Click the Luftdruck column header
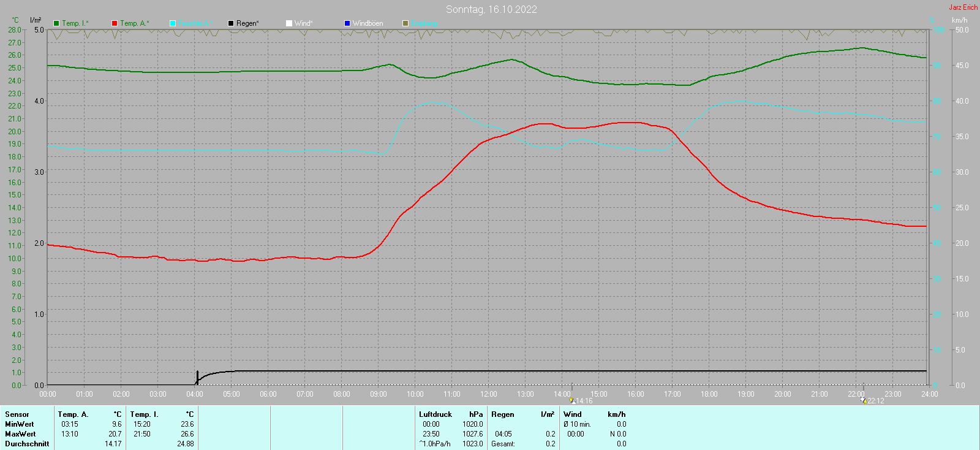This screenshot has width=980, height=450. [x=435, y=414]
